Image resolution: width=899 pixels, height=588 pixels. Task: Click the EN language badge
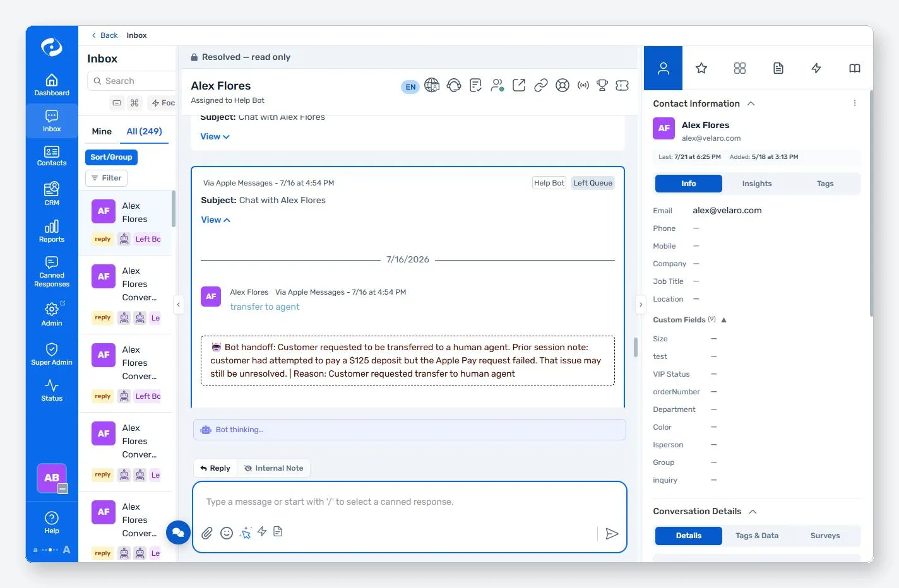(411, 87)
